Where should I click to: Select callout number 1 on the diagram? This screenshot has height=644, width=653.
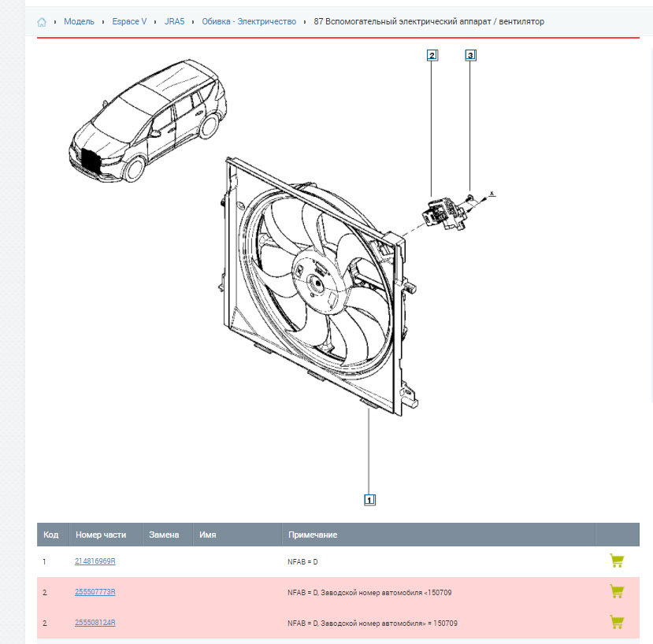pyautogui.click(x=369, y=499)
